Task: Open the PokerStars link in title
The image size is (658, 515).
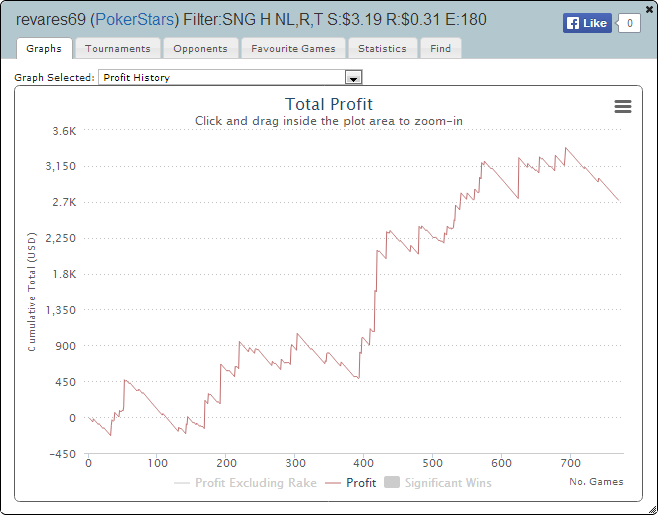Action: pos(135,19)
